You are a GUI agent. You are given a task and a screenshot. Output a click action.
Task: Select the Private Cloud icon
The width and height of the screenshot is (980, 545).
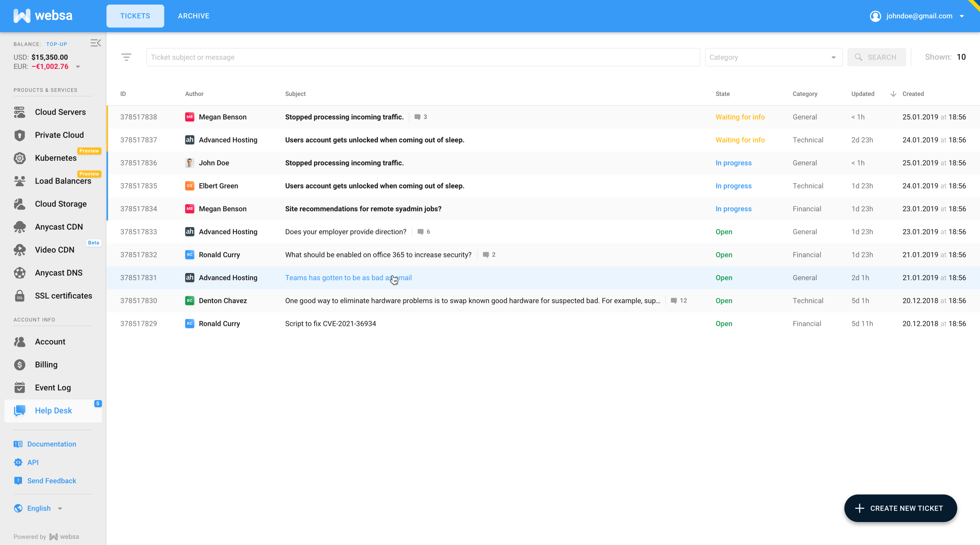tap(20, 135)
